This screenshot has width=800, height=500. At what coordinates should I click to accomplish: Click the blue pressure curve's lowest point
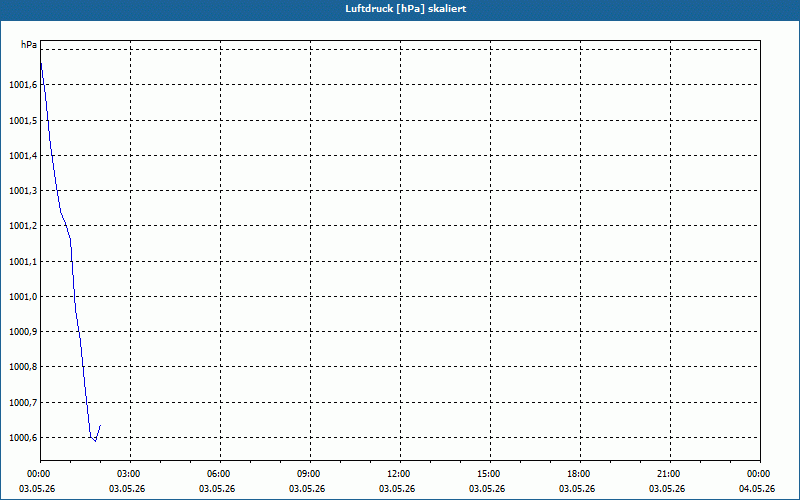[95, 441]
